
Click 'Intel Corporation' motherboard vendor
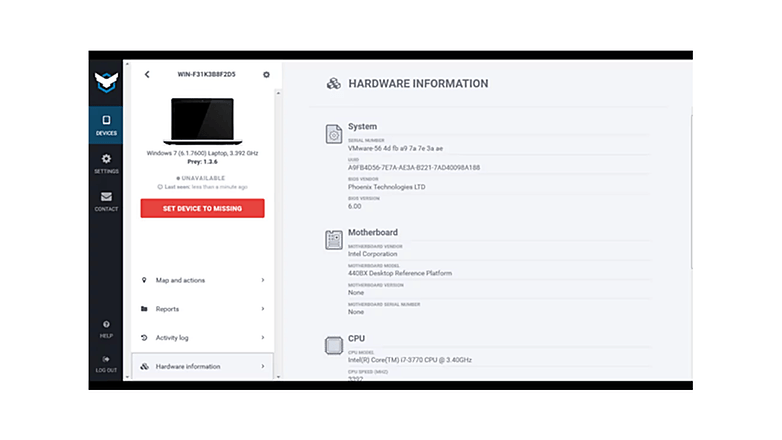[x=373, y=254]
